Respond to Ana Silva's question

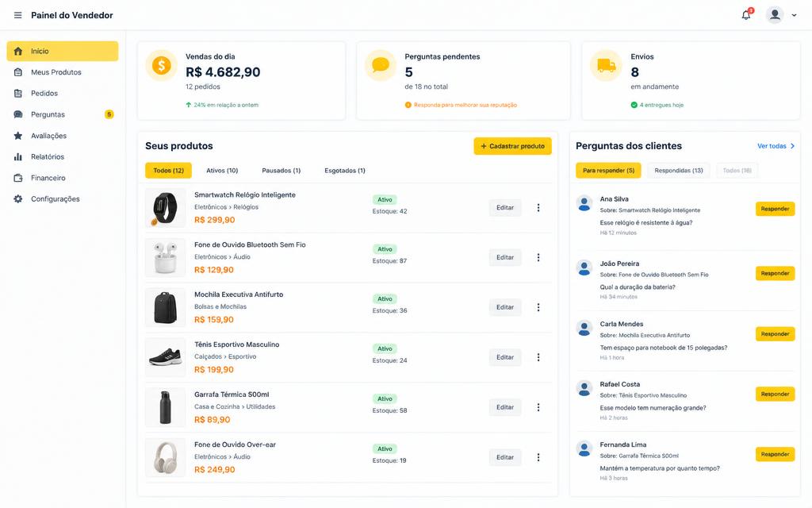pos(775,209)
